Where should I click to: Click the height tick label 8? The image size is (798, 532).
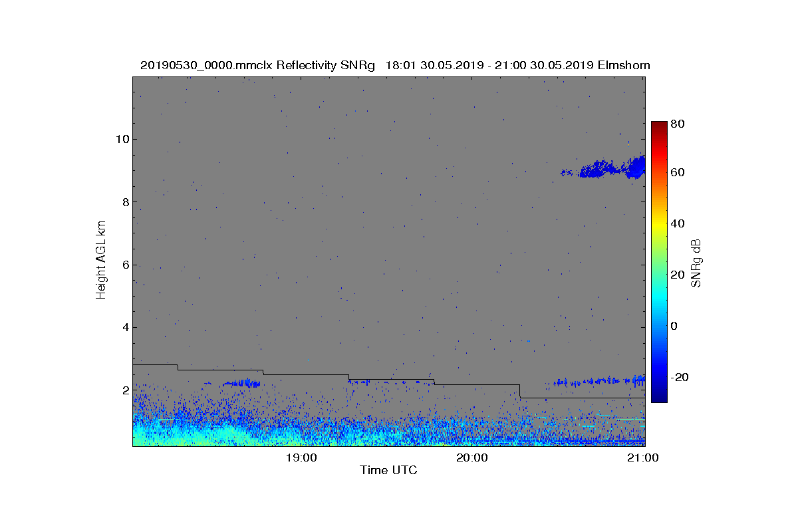[125, 201]
